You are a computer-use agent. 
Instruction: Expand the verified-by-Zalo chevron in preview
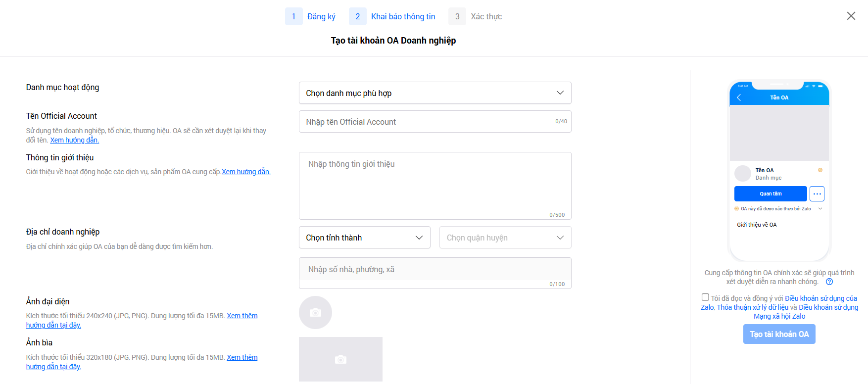(x=820, y=209)
